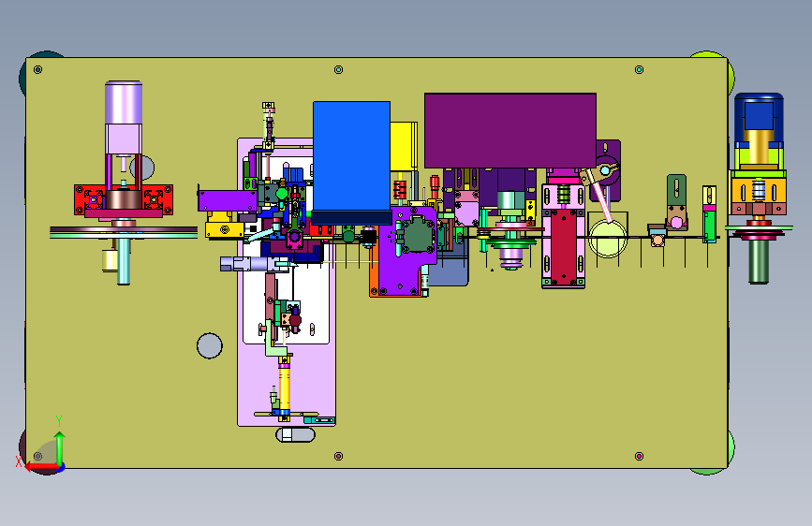Select the violet rectangular block left of center
812x526 pixels.
[228, 201]
